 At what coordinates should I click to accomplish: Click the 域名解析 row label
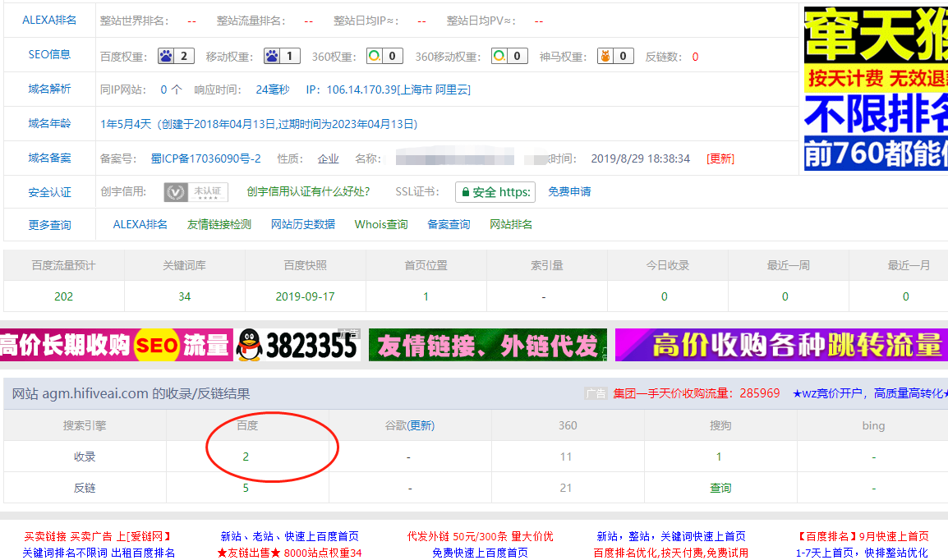pos(49,89)
